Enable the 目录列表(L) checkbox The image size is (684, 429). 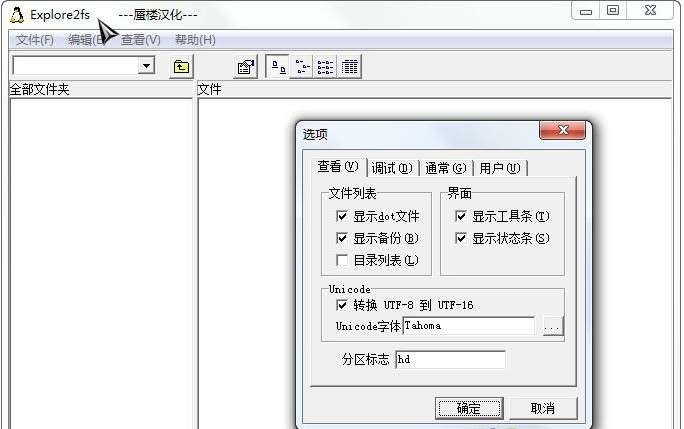pos(342,261)
